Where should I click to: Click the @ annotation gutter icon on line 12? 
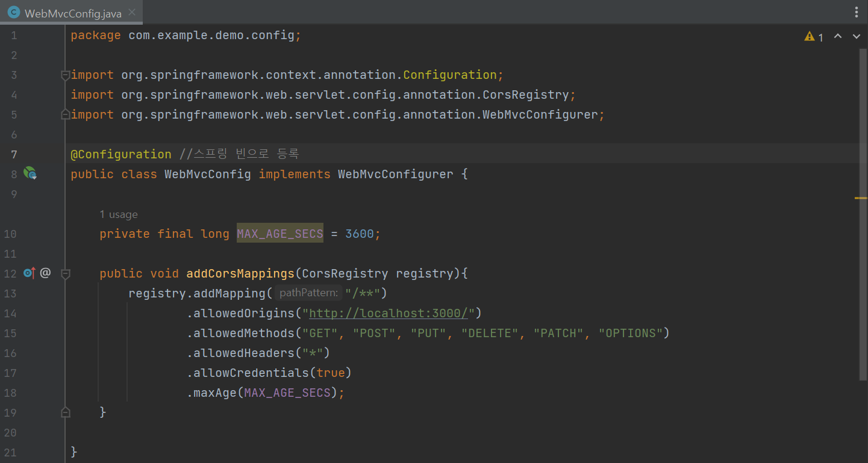point(45,273)
